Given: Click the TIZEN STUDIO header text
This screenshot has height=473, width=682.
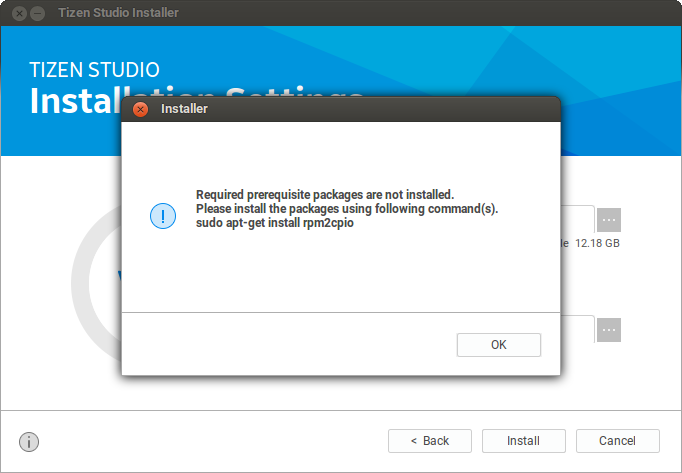Looking at the screenshot, I should 95,70.
